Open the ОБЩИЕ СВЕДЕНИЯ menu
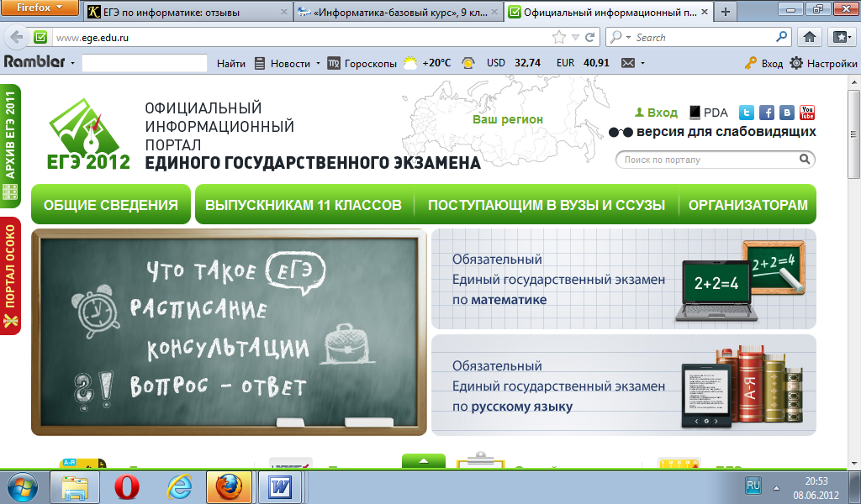This screenshot has width=861, height=504. tap(111, 205)
